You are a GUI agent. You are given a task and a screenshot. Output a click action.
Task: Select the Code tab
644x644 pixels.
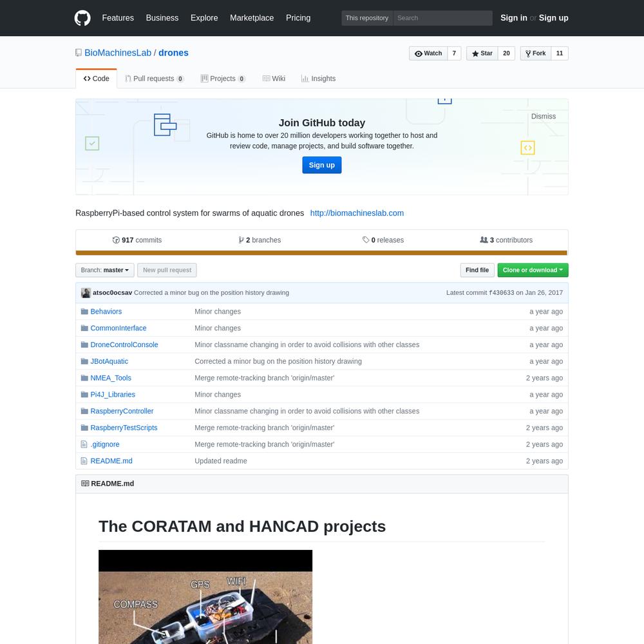(96, 79)
